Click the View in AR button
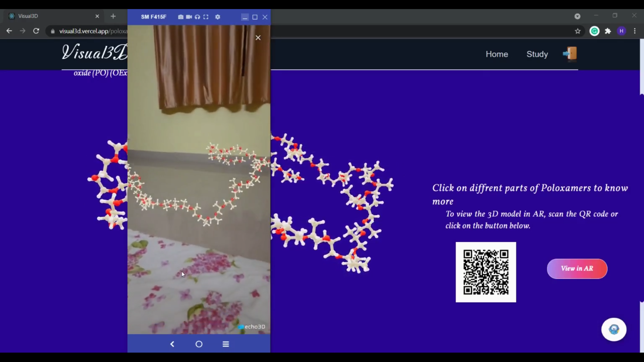The height and width of the screenshot is (362, 644). point(577,268)
